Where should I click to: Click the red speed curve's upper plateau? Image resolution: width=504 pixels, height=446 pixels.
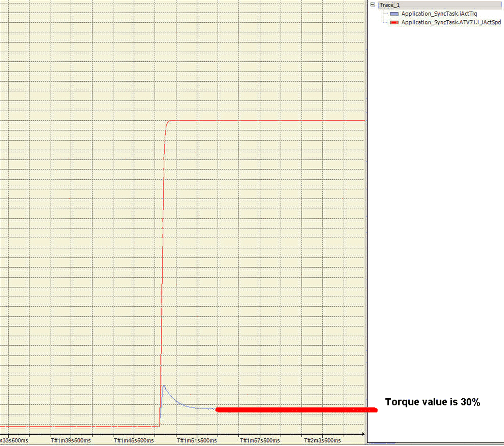266,121
